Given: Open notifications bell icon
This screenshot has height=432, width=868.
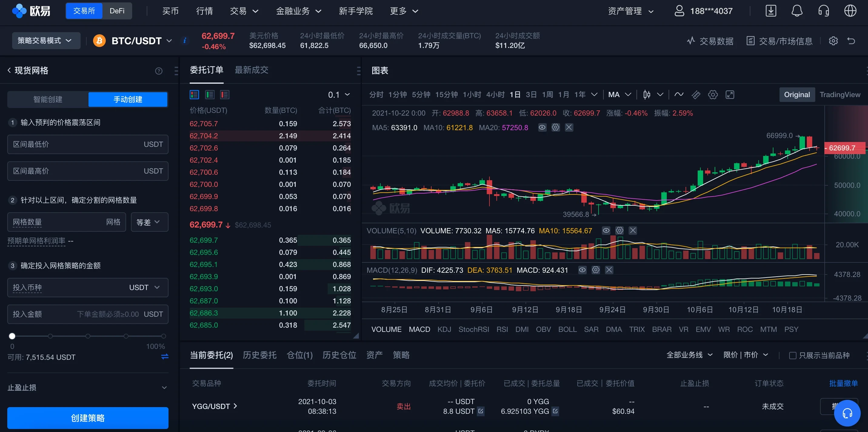Looking at the screenshot, I should (x=797, y=11).
